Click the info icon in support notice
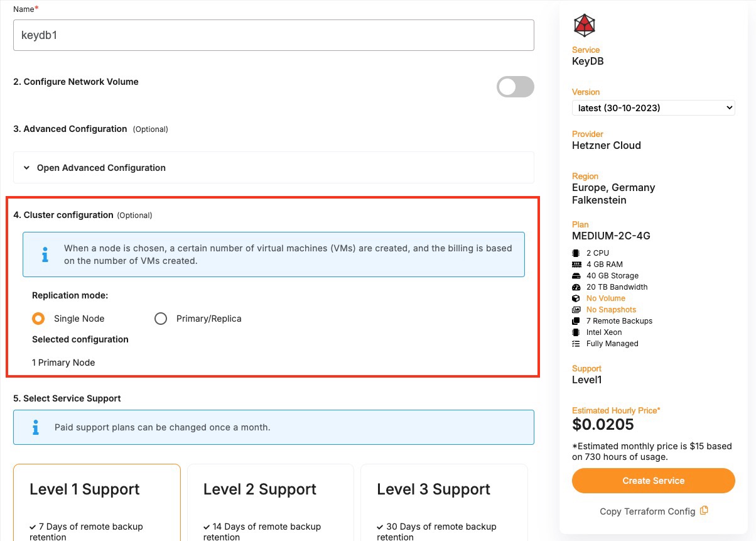Image resolution: width=756 pixels, height=541 pixels. [x=36, y=427]
